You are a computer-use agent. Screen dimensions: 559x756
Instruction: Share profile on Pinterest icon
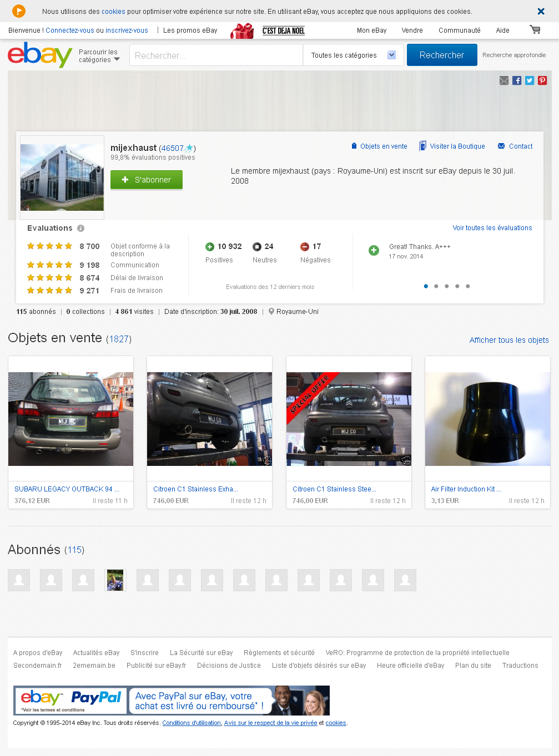[542, 81]
